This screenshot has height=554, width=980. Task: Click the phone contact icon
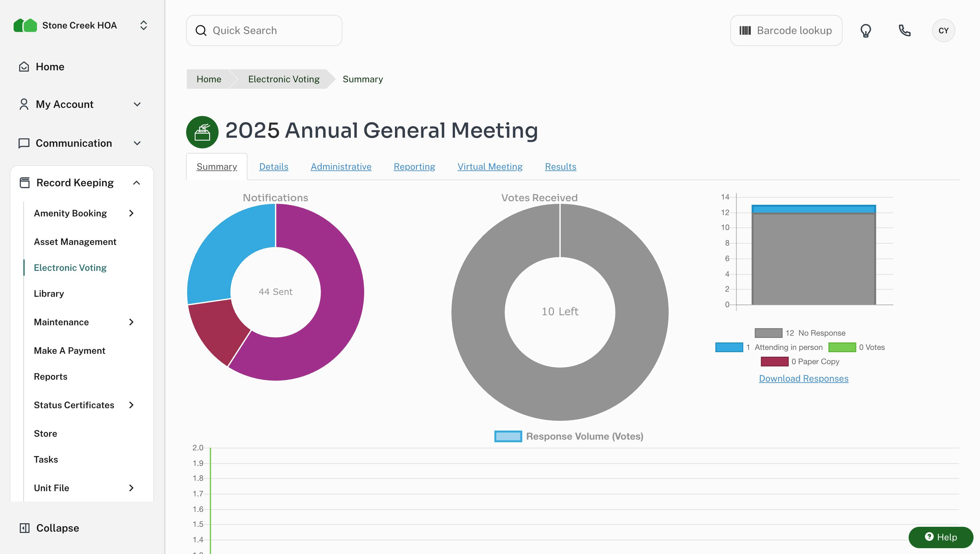(905, 30)
